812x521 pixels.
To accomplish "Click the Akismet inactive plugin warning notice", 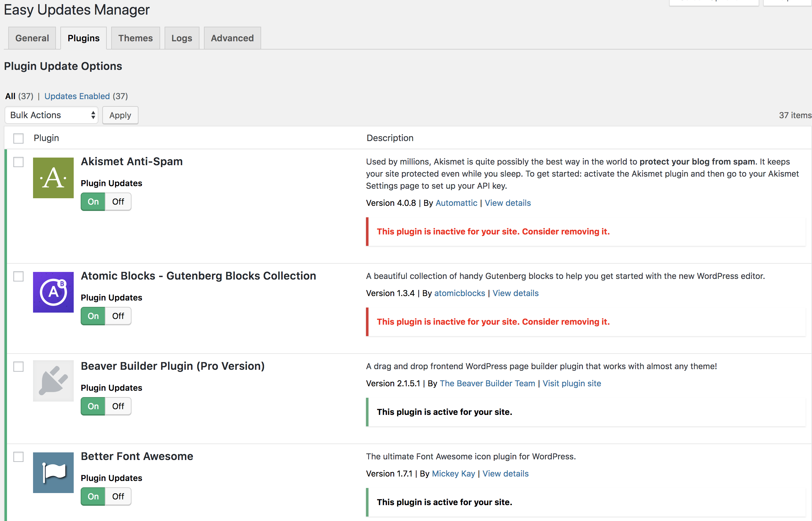I will 586,232.
